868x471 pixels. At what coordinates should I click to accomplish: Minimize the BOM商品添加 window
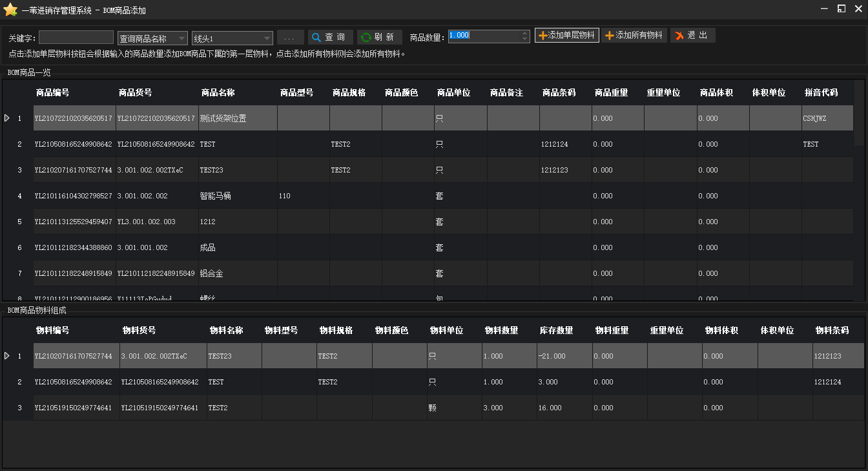pyautogui.click(x=825, y=9)
